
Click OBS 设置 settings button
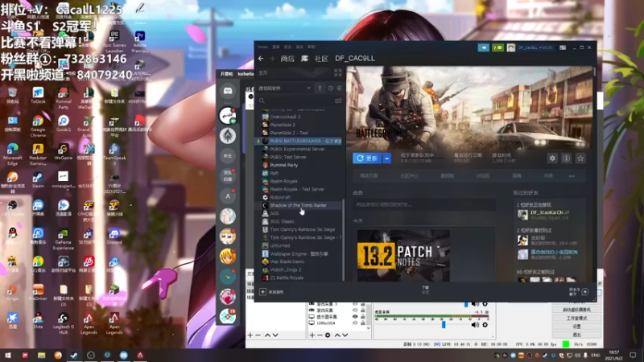[576, 327]
